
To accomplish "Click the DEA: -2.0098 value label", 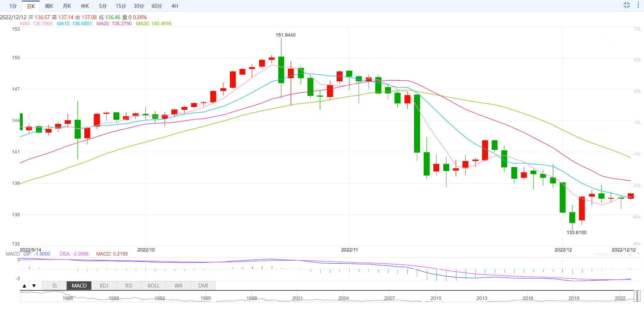I will (x=74, y=254).
